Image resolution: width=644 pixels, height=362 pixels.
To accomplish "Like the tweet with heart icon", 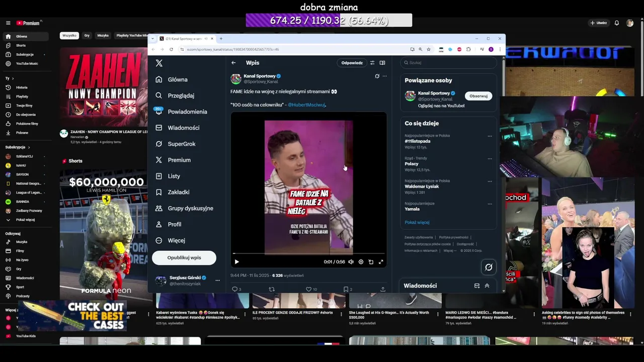I will pos(309,289).
